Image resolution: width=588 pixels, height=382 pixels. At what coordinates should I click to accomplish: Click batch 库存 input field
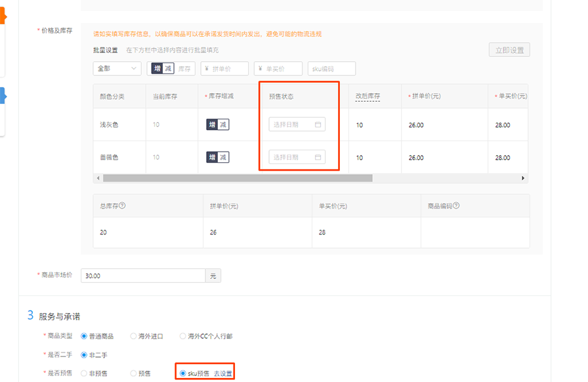184,69
